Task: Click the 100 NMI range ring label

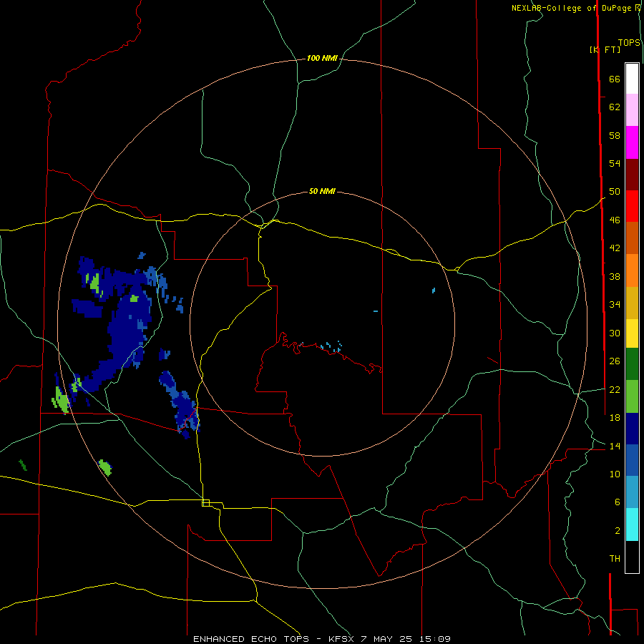Action: click(x=322, y=59)
